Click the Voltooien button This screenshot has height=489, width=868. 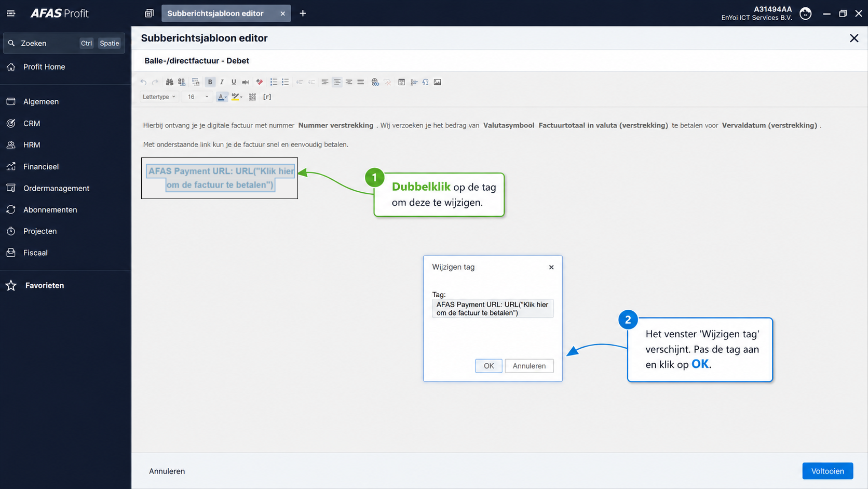point(828,471)
